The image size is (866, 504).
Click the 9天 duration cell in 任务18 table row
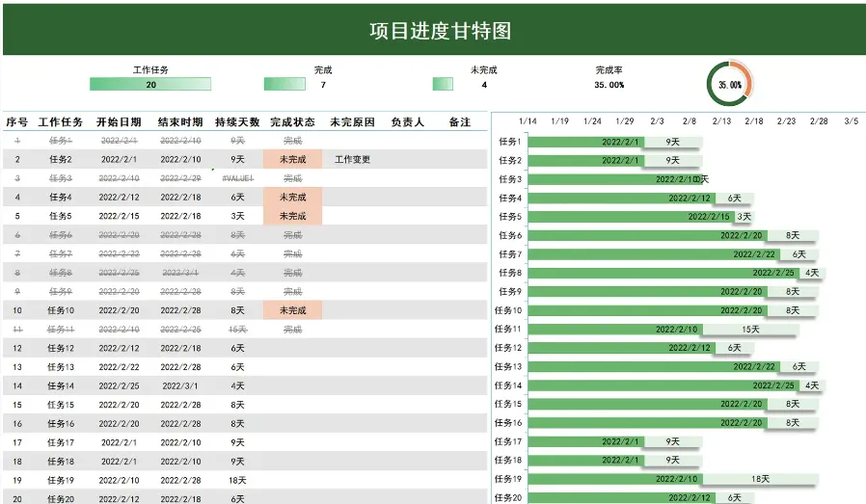[x=237, y=462]
